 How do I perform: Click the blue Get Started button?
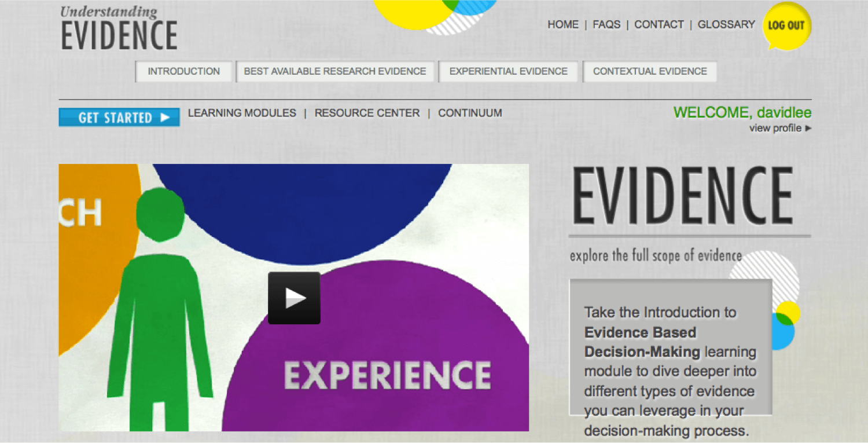(119, 117)
